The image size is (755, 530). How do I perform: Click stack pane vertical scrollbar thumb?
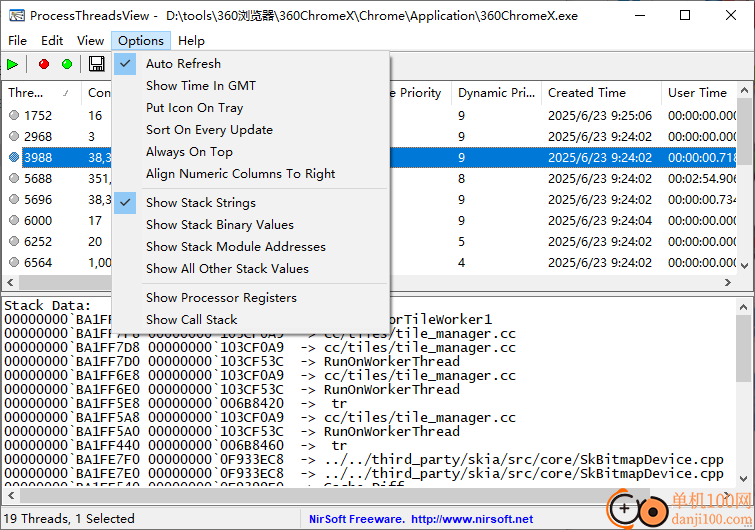click(x=743, y=349)
